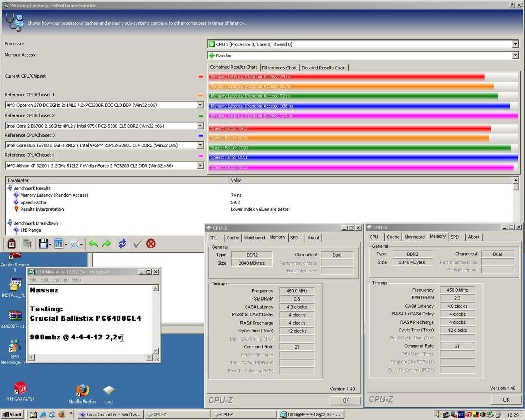Viewport: 525px width, 420px height.
Task: Click the grey checkmark OK icon
Action: (x=137, y=244)
